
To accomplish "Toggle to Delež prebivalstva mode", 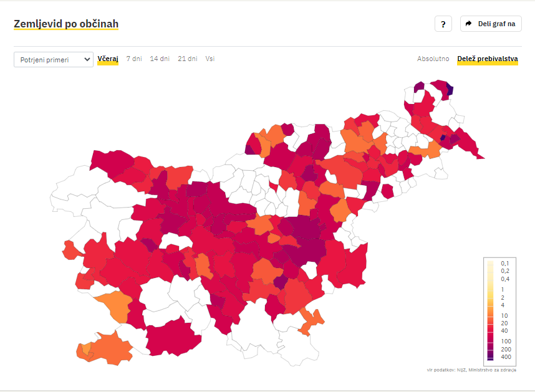I will point(488,59).
